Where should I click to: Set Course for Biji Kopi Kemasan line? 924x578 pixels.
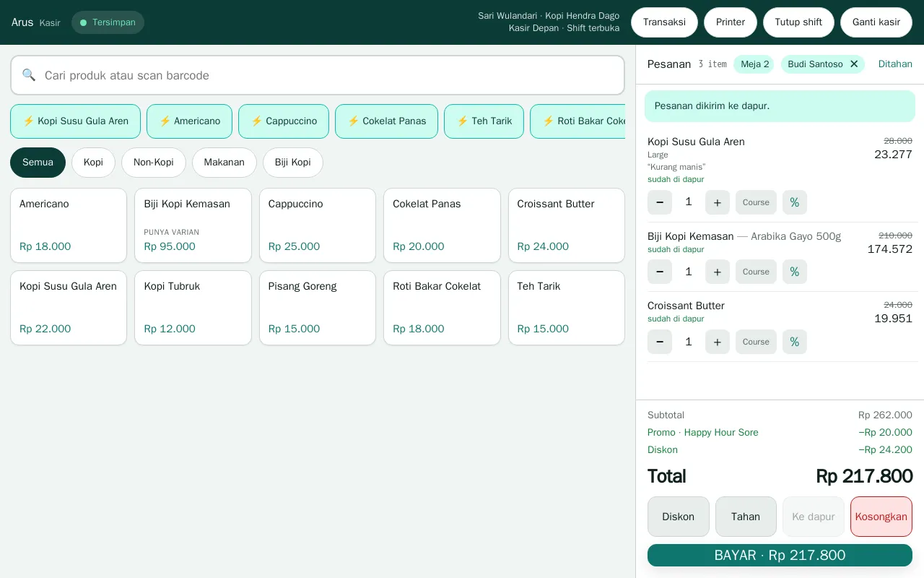[x=756, y=272]
